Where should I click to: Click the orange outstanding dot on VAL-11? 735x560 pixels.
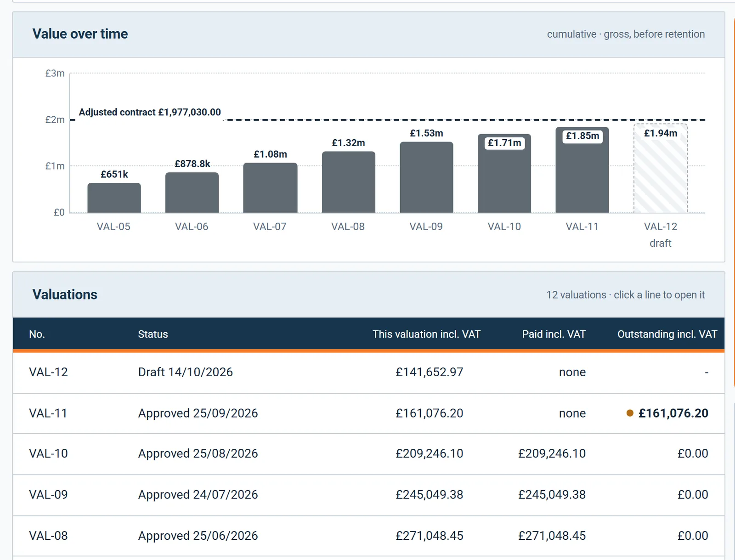(x=630, y=413)
